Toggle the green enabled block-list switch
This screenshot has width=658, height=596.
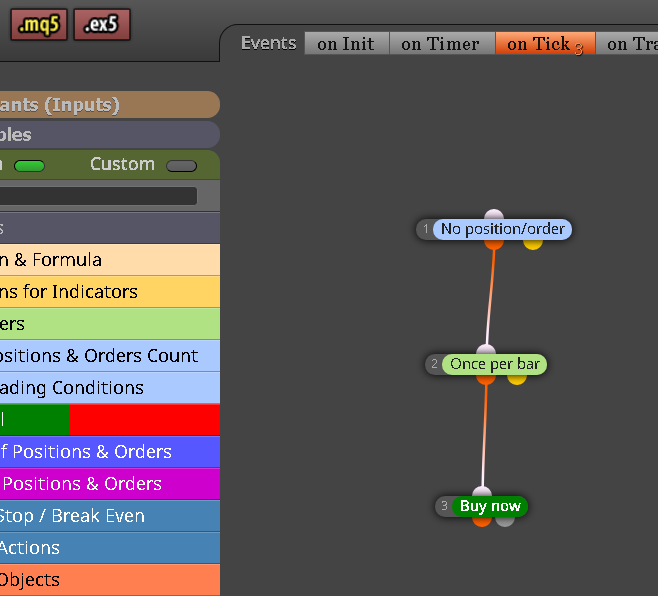(29, 166)
